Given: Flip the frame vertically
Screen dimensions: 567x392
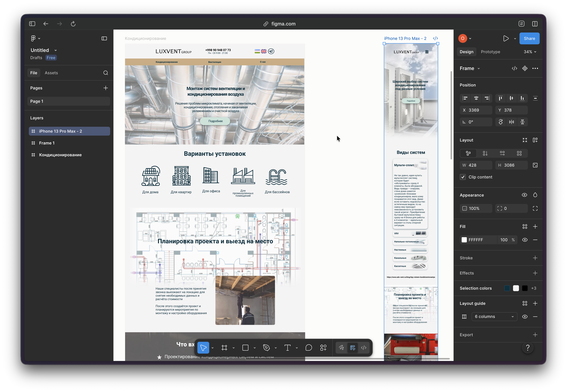Looking at the screenshot, I should click(x=522, y=122).
